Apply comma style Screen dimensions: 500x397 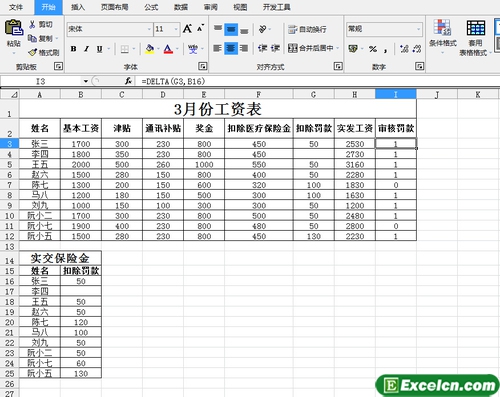point(386,50)
